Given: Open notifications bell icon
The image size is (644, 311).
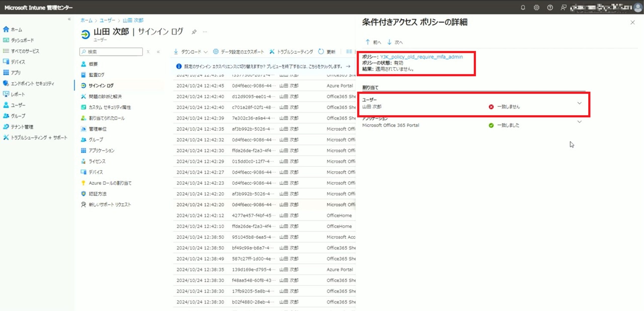Looking at the screenshot, I should click(x=523, y=8).
